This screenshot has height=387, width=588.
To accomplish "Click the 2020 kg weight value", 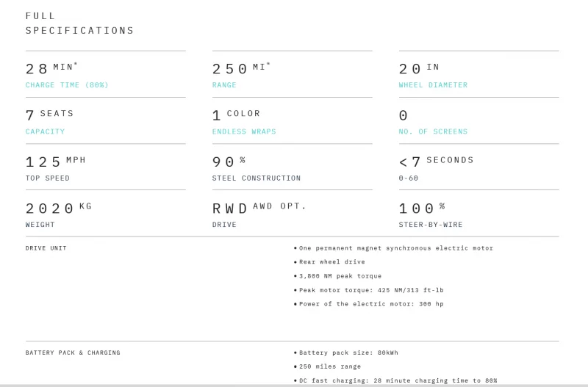I will 59,208.
